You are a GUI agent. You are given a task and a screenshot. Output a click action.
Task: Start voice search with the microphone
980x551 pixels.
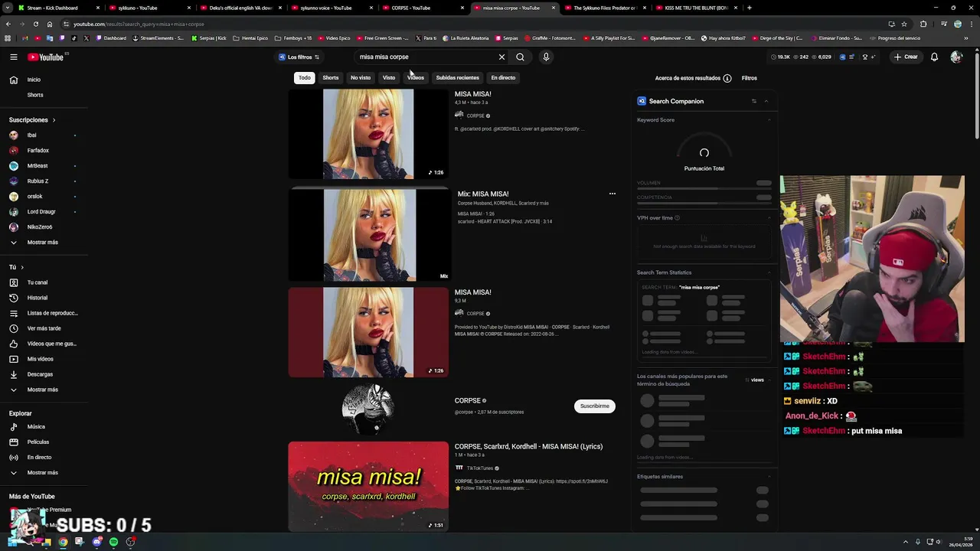(546, 57)
